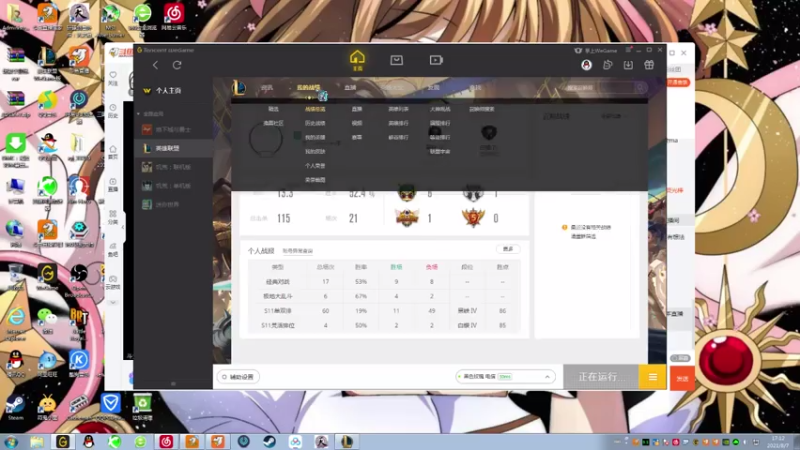Choose 荣誉截图 in the dropdown menu
800x450 pixels.
click(x=315, y=180)
